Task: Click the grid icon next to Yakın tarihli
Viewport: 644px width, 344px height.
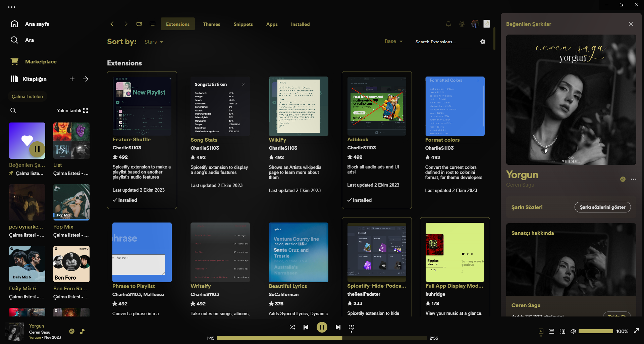Action: (x=86, y=110)
